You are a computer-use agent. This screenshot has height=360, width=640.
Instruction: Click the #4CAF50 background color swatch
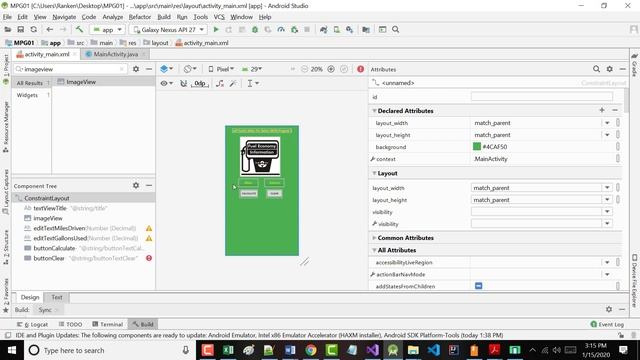tap(477, 147)
